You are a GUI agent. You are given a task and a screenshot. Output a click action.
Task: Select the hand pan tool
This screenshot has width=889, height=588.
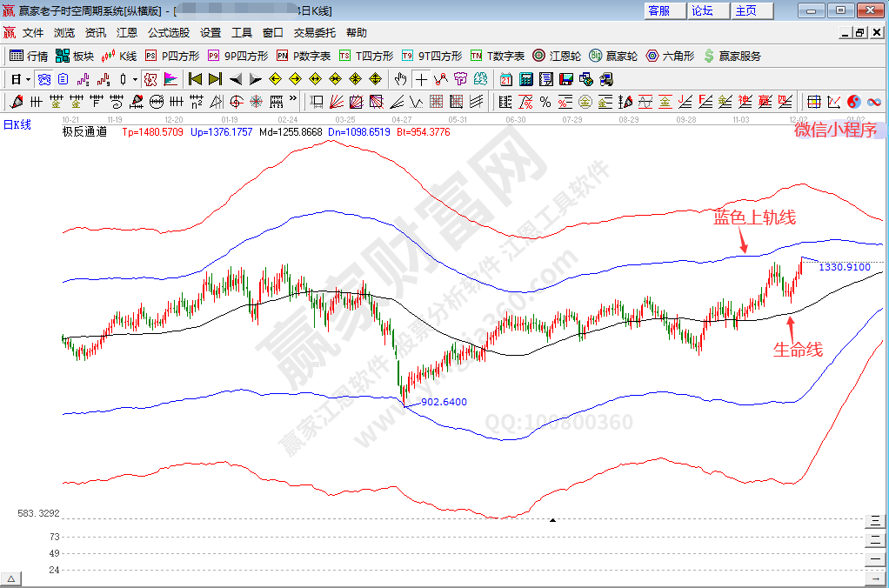coord(400,79)
